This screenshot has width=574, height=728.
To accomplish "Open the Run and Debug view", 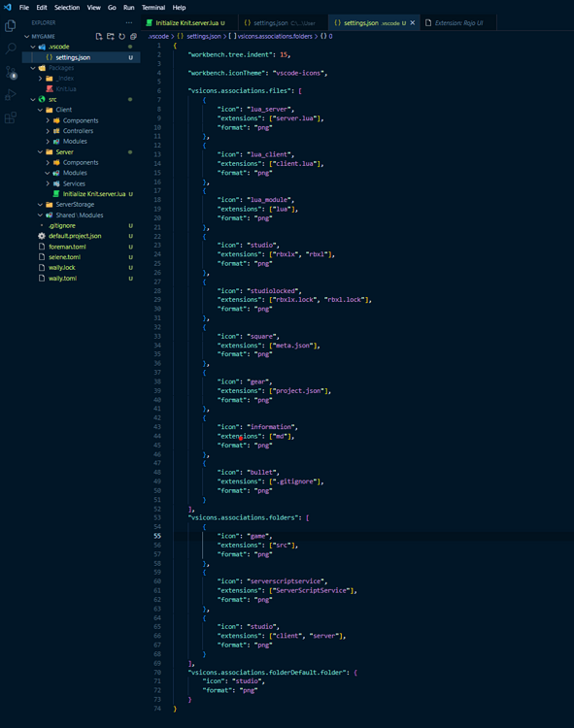I will pos(11,95).
